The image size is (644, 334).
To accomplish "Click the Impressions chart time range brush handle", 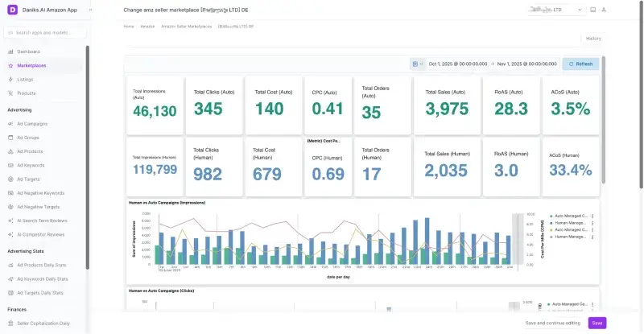I will 518,237.
